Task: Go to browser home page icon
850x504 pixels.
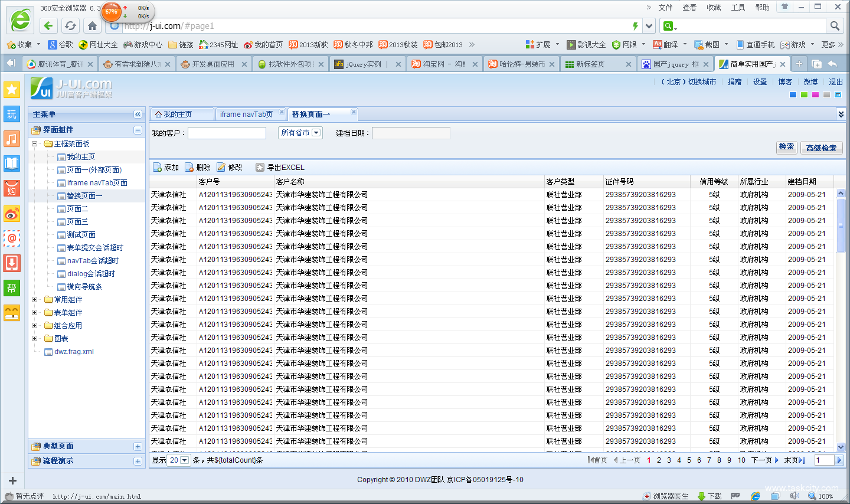Action: coord(92,26)
